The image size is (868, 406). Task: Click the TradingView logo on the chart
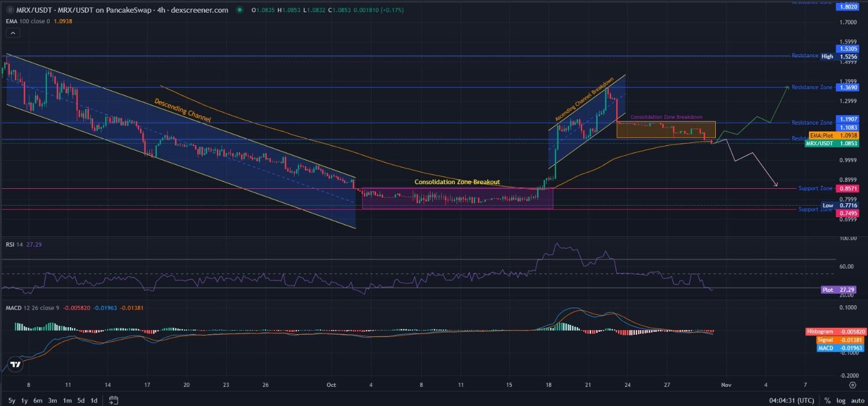(x=16, y=364)
